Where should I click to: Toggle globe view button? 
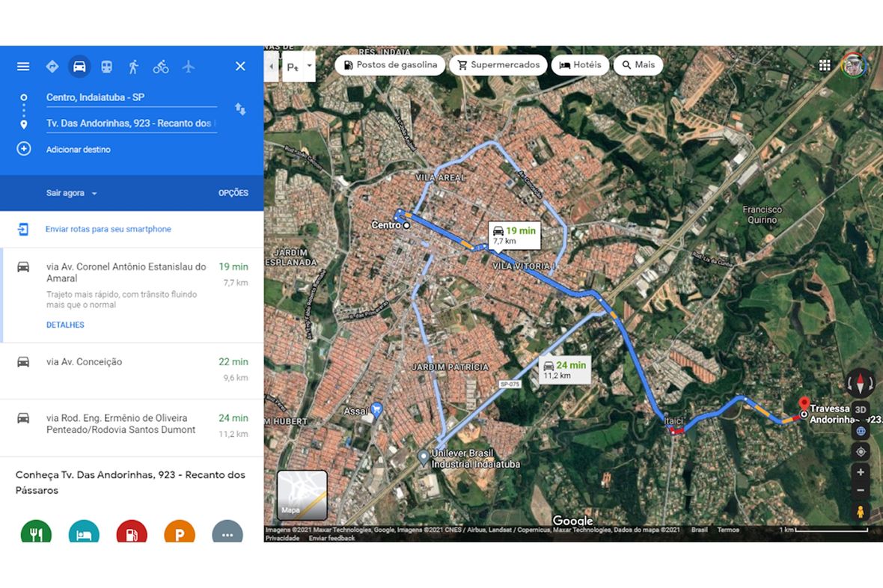[861, 431]
